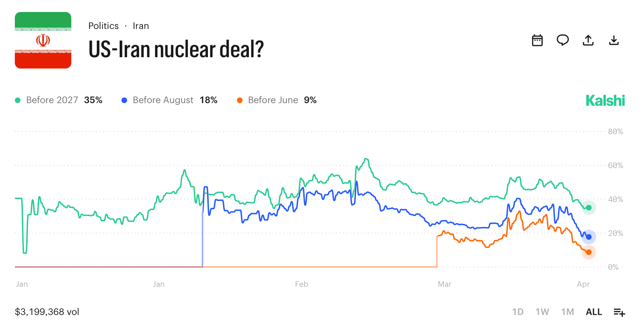Click the Iran flag market image
644x327 pixels.
coord(43,40)
